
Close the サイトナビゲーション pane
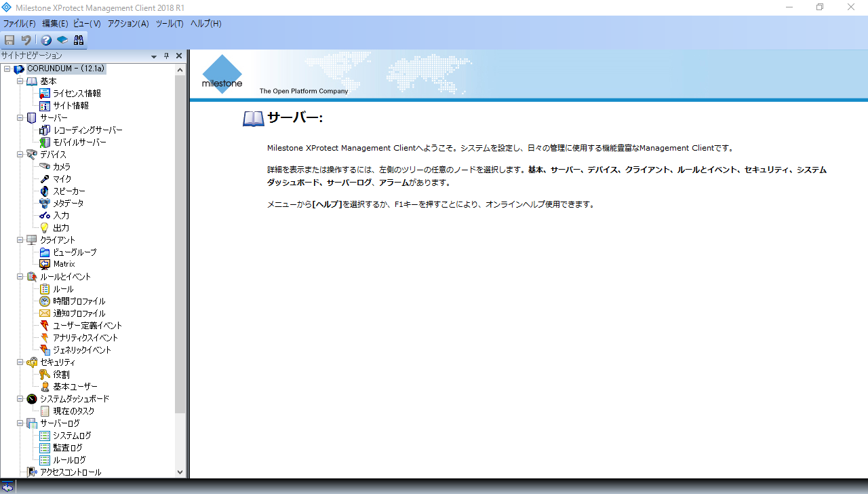[179, 56]
